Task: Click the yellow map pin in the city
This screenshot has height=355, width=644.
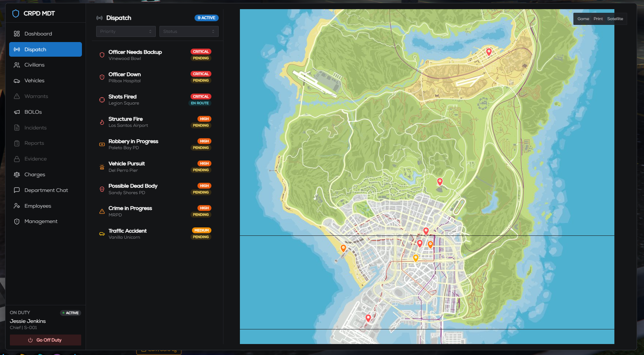Action: tap(416, 258)
